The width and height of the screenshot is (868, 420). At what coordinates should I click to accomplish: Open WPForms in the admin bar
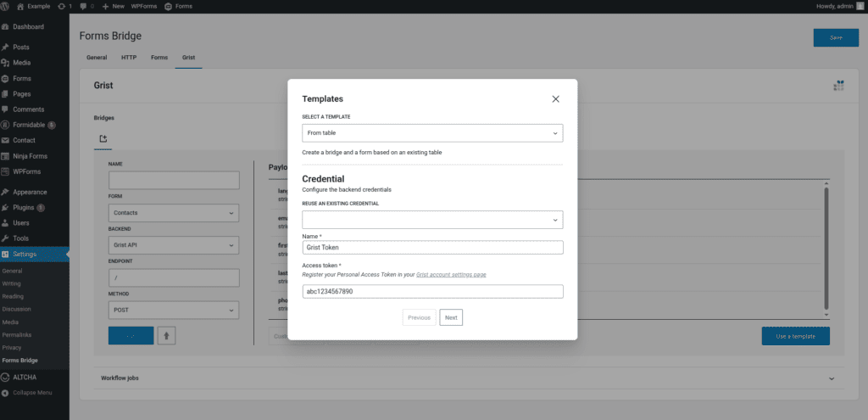tap(144, 6)
